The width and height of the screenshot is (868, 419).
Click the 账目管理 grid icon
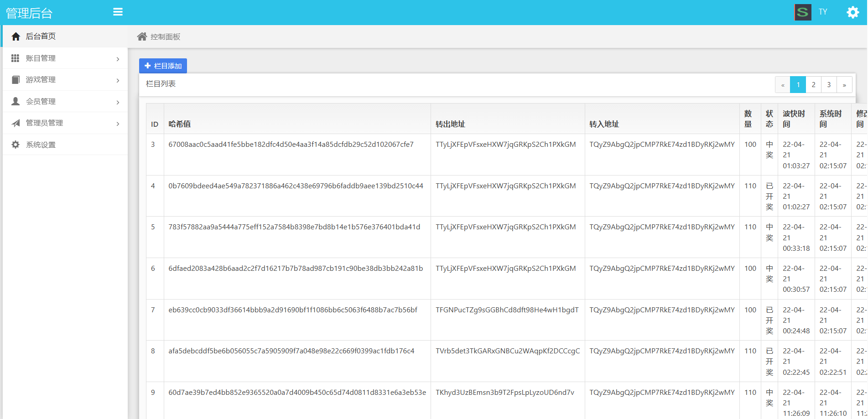tap(16, 58)
